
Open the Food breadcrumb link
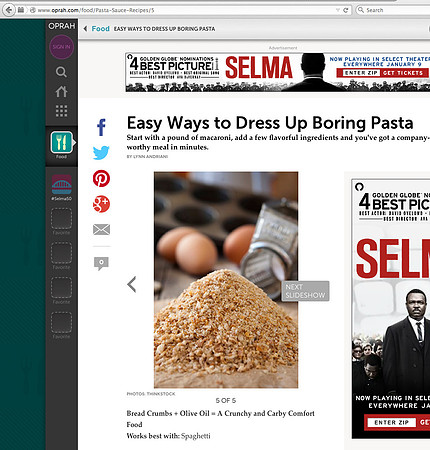[100, 29]
